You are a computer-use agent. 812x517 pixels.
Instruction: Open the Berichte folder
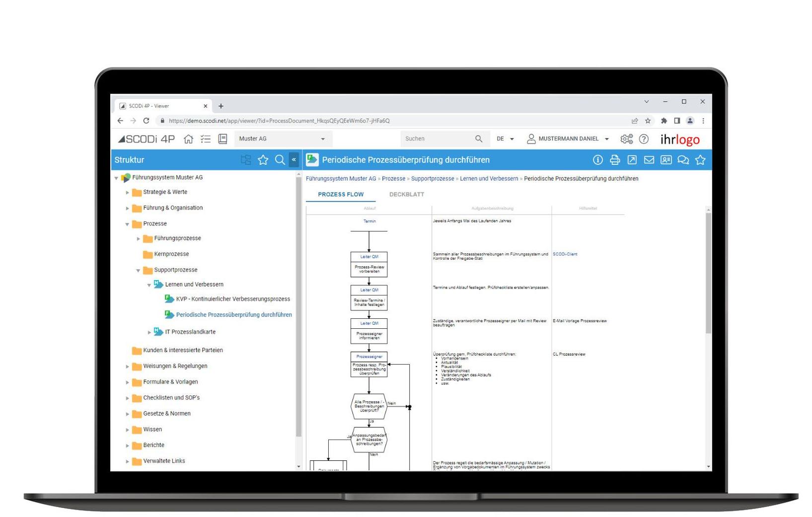[x=153, y=446]
